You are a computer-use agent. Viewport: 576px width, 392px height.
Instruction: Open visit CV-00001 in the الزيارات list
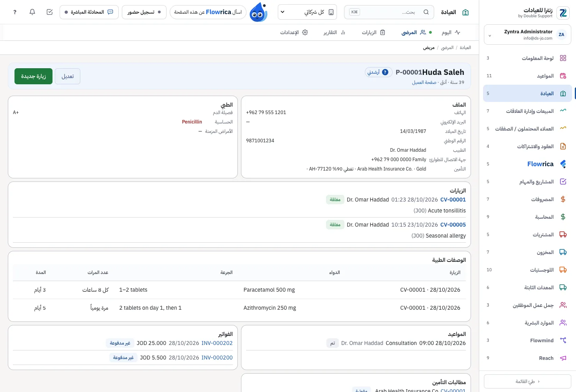[453, 200]
